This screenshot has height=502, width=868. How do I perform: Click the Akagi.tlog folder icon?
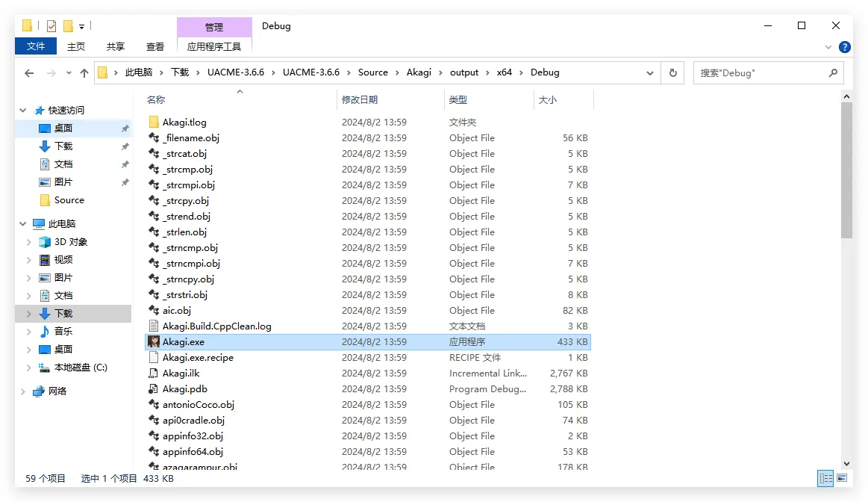tap(154, 123)
